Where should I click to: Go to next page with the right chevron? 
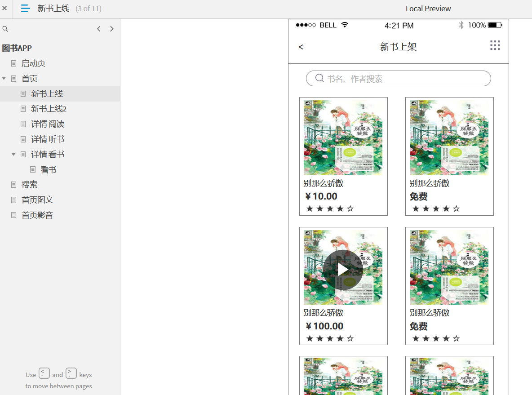click(x=111, y=29)
